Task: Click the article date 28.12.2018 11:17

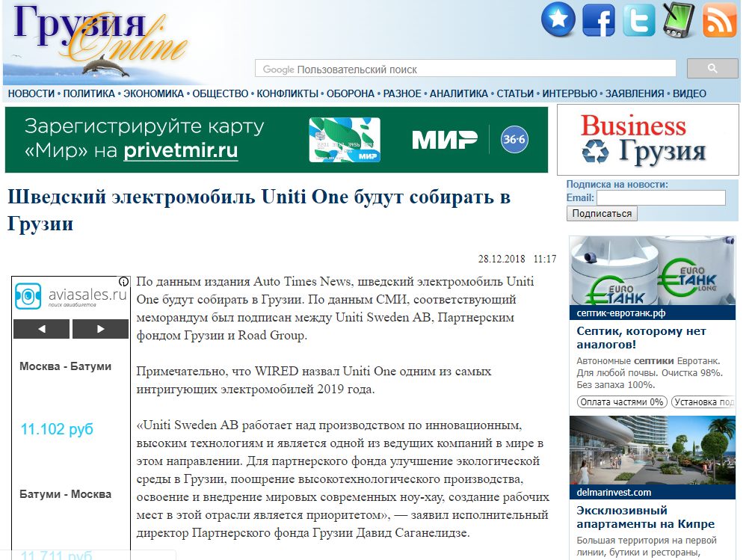Action: [x=517, y=259]
